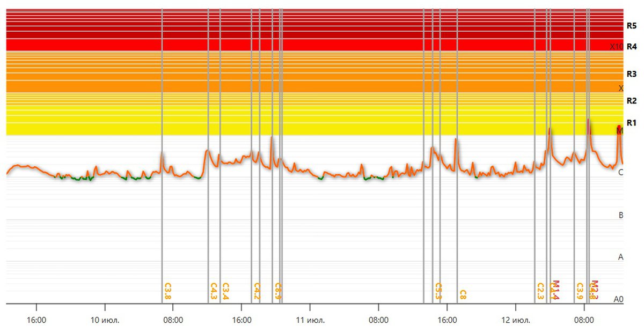Select the C4.2 flare marker
Screen dimensions: 644x333
257,291
